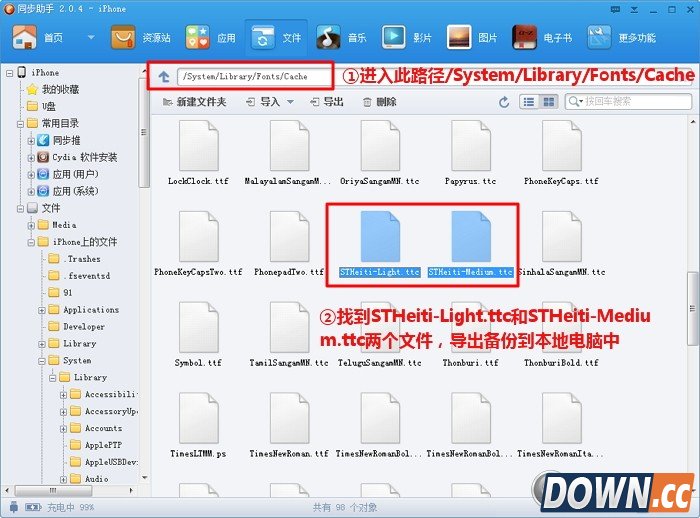Create a new folder with 新建文件夹
The width and height of the screenshot is (700, 518).
tap(195, 102)
